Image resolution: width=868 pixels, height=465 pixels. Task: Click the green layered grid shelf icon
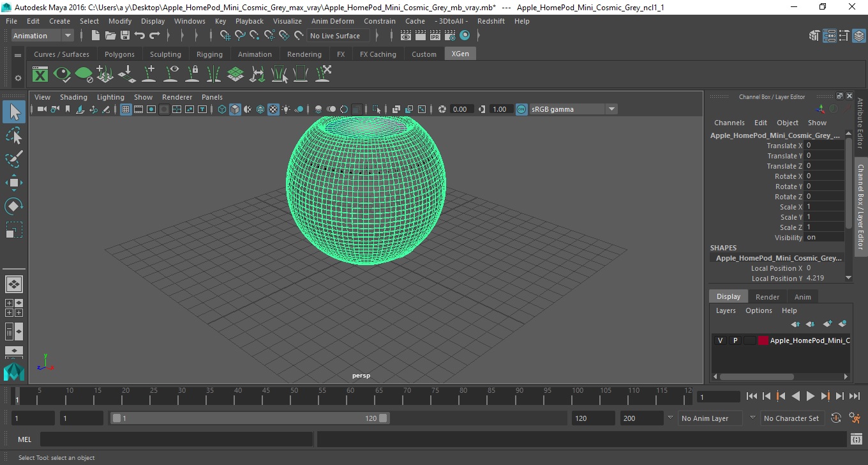pos(236,75)
